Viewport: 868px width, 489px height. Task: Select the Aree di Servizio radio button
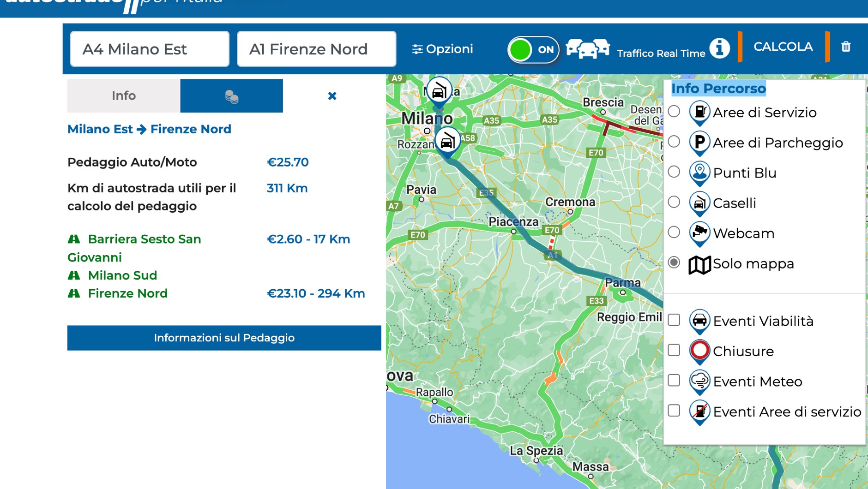coord(674,111)
